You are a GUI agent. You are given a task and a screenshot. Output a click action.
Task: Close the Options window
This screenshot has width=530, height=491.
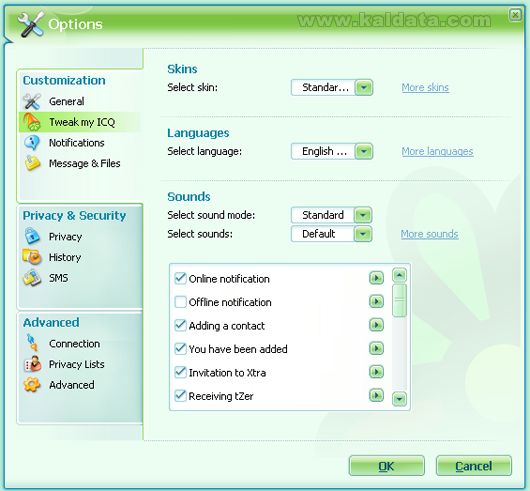click(x=515, y=15)
